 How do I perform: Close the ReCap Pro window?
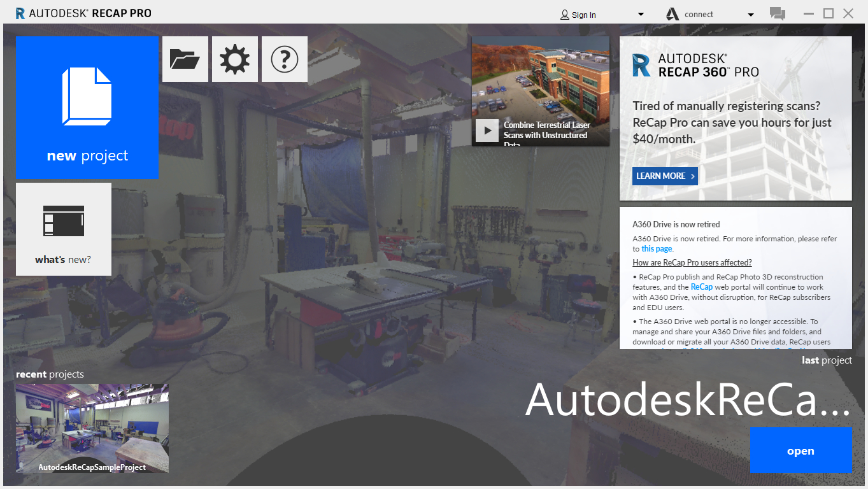[x=848, y=13]
